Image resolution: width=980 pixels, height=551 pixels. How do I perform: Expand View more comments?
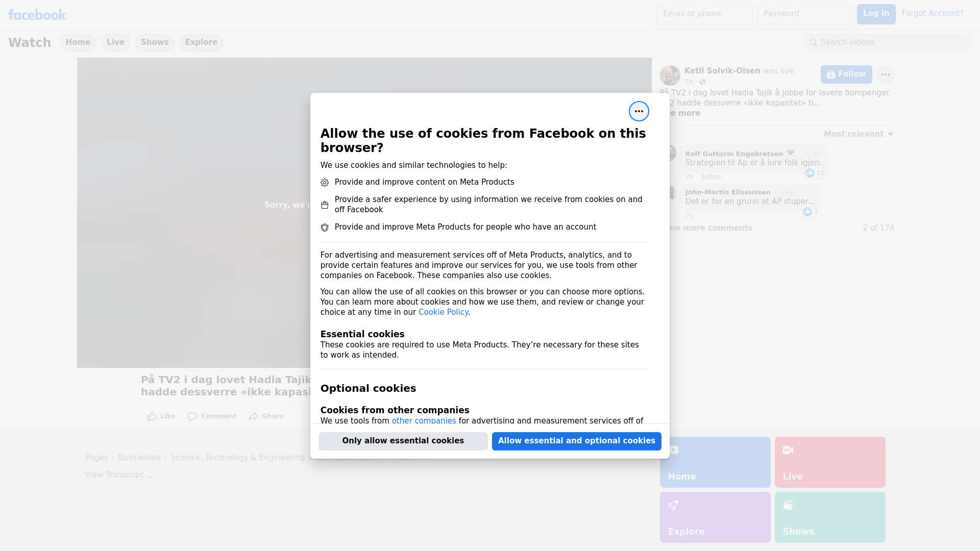tap(706, 228)
